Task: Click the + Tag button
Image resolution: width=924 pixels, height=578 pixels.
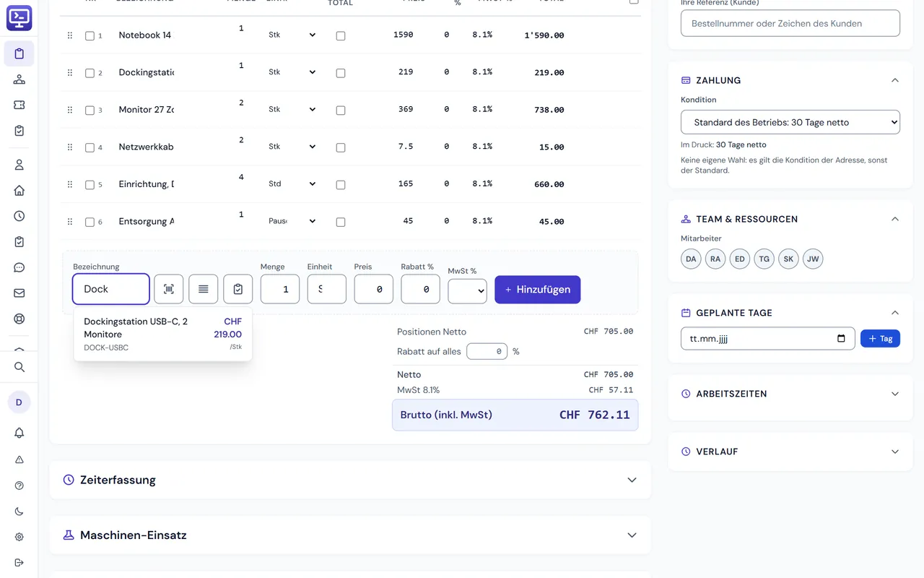Action: tap(880, 338)
